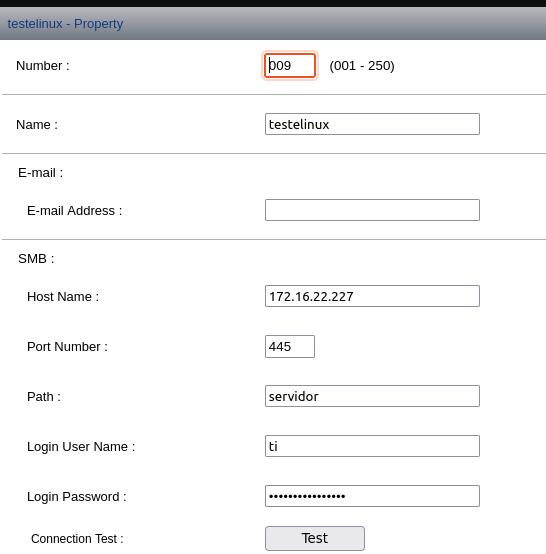Image resolution: width=546 pixels, height=554 pixels.
Task: Click the Name label
Action: coord(37,125)
